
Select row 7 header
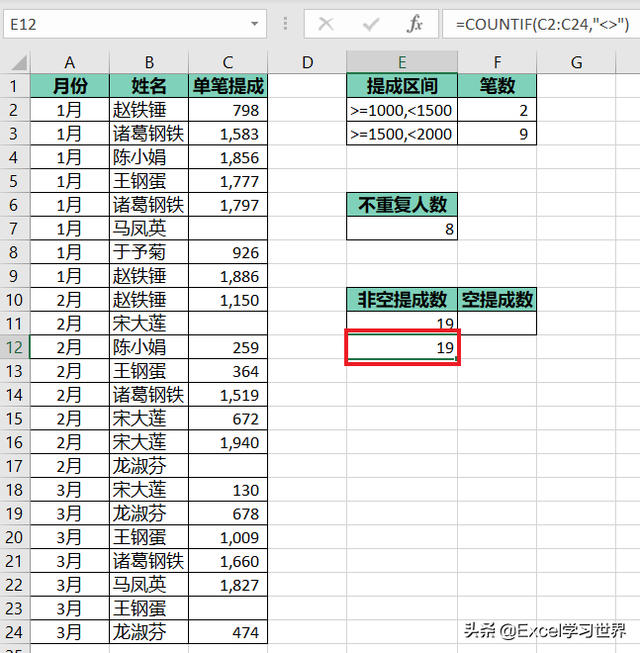click(15, 228)
